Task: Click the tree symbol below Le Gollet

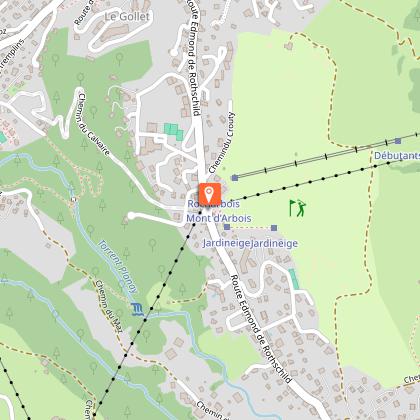Action: 120,59
